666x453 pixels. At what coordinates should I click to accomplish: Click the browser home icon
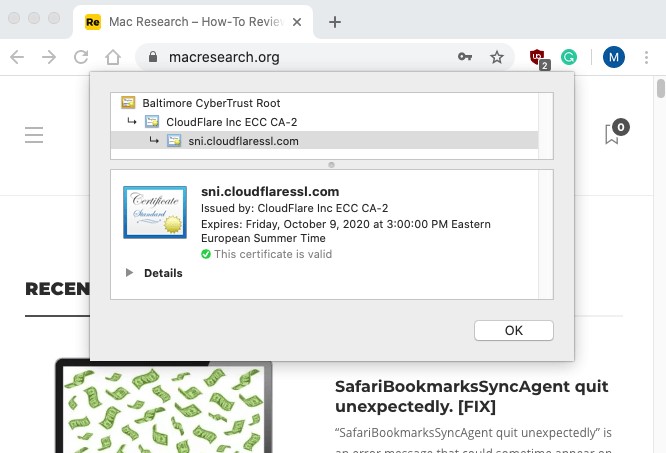point(115,58)
